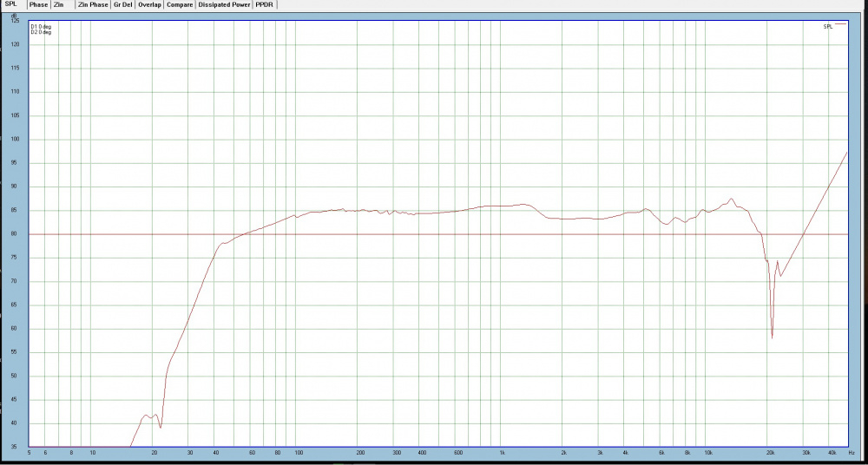
Task: Switch to the SPL tab
Action: [11, 4]
